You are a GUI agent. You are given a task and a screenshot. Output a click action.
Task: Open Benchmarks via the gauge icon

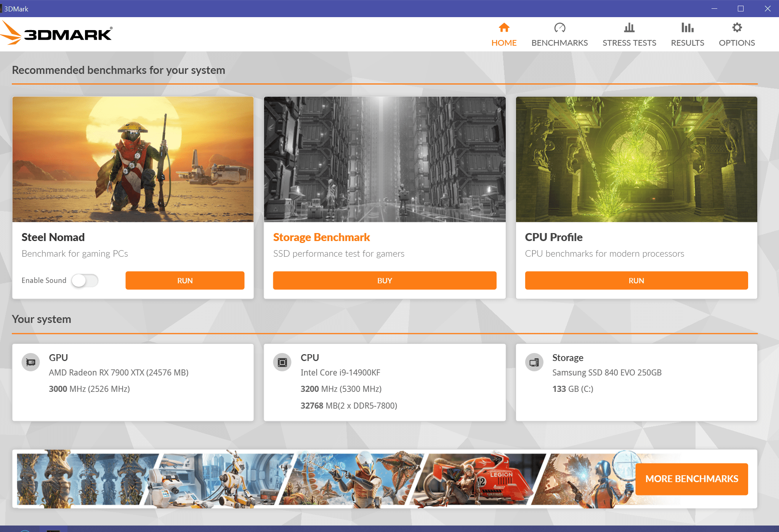coord(559,27)
